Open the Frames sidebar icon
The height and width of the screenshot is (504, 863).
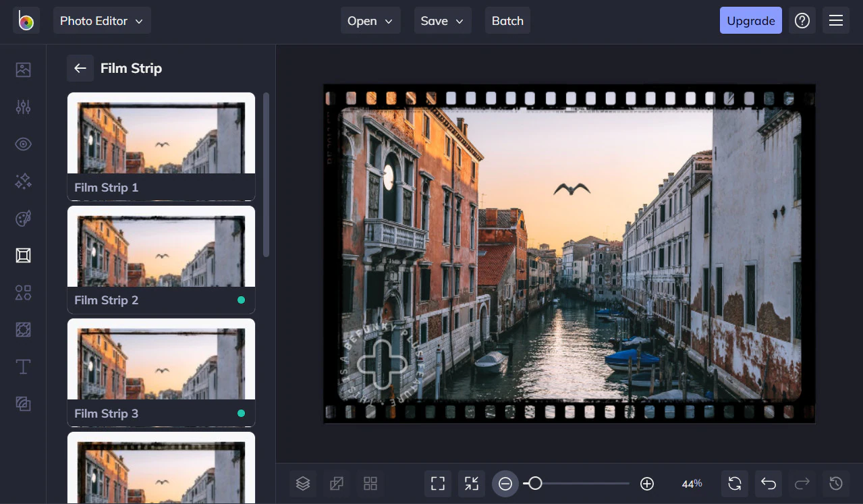click(24, 255)
